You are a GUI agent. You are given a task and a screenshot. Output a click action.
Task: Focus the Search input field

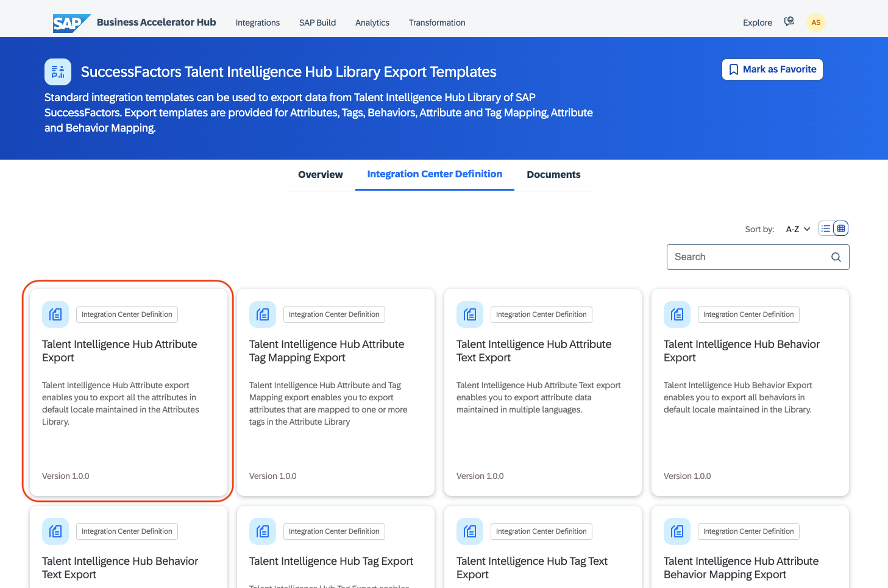point(758,257)
